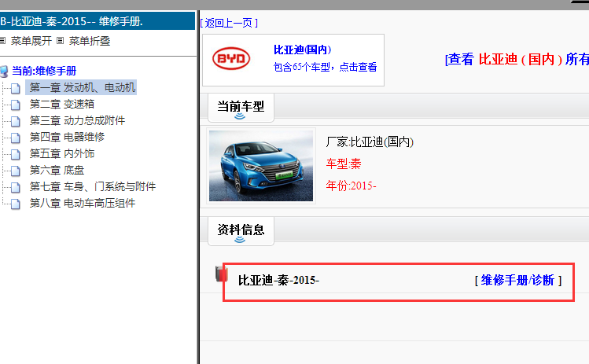Viewport: 589px width, 364px height.
Task: Click the page icon beside 第四章 电器维修
Action: coord(16,138)
